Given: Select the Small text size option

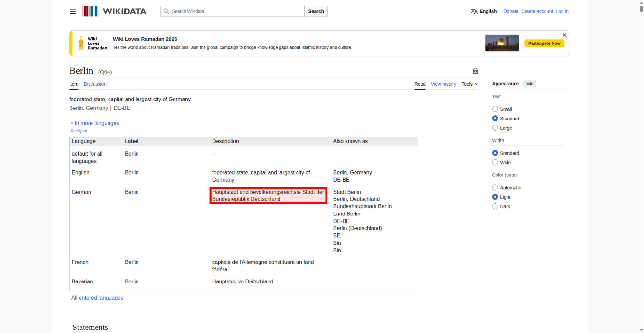Looking at the screenshot, I should tap(495, 109).
